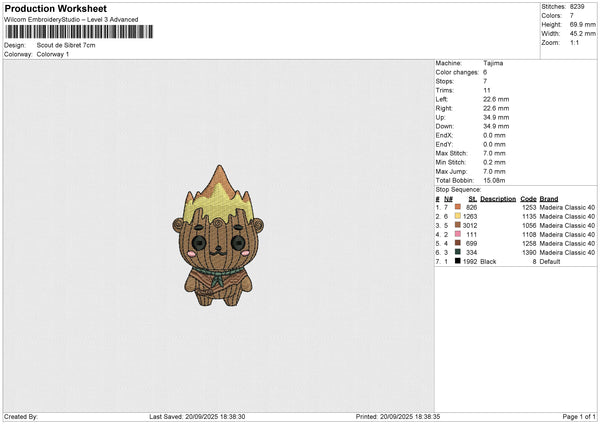Click the 'Colors:' label in the header

coord(551,16)
